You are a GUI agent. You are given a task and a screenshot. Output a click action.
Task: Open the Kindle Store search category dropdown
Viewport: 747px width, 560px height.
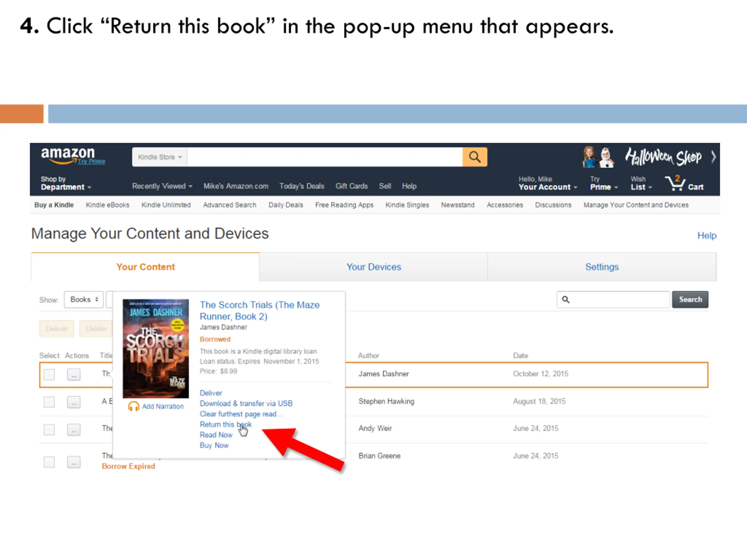tap(160, 157)
